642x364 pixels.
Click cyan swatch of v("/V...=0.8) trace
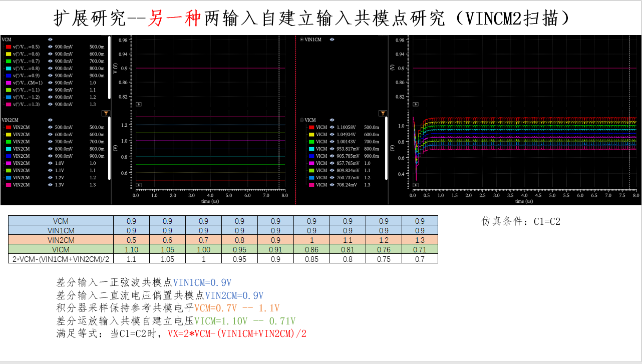(x=9, y=68)
